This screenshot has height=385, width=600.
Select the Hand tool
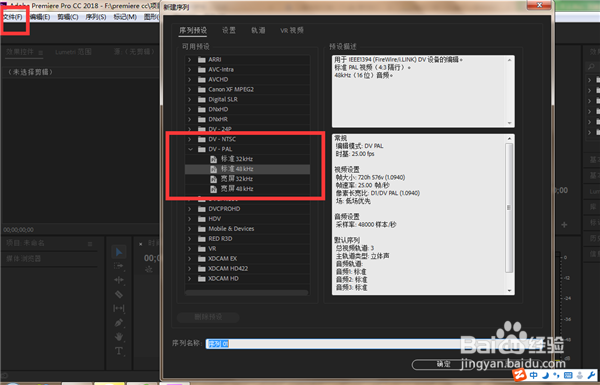119,337
